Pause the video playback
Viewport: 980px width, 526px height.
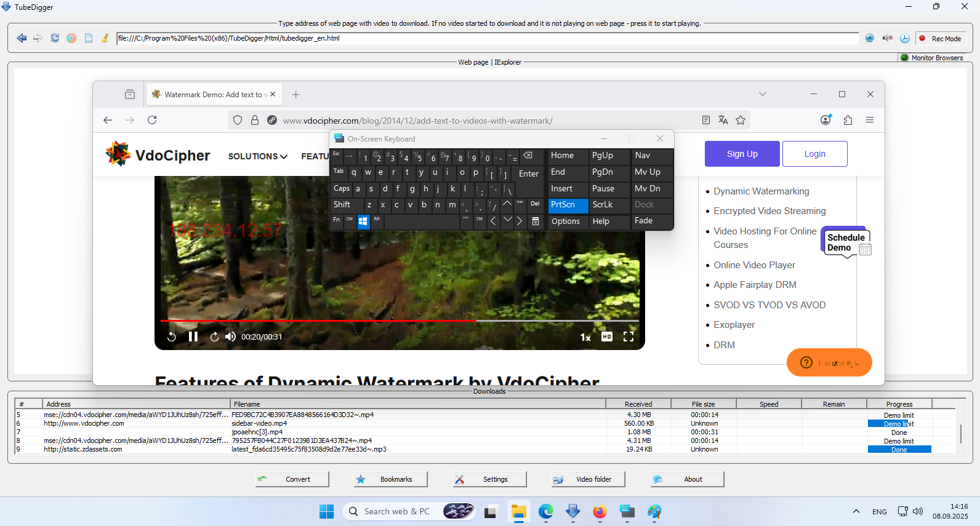tap(193, 337)
